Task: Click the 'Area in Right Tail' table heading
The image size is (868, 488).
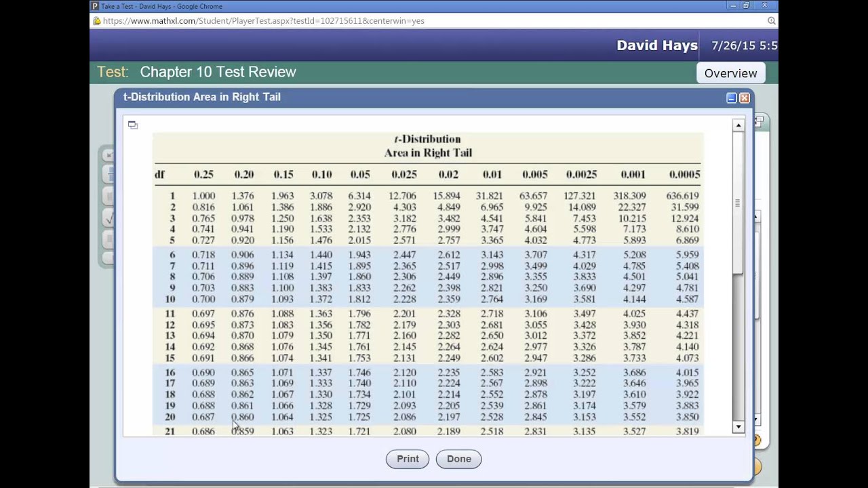Action: (428, 153)
